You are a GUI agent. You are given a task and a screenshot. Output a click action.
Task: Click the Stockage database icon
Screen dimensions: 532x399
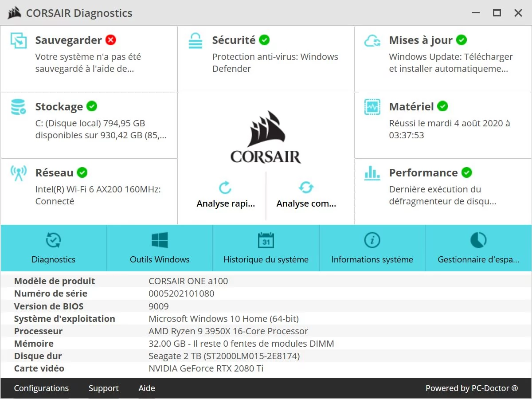(x=18, y=107)
